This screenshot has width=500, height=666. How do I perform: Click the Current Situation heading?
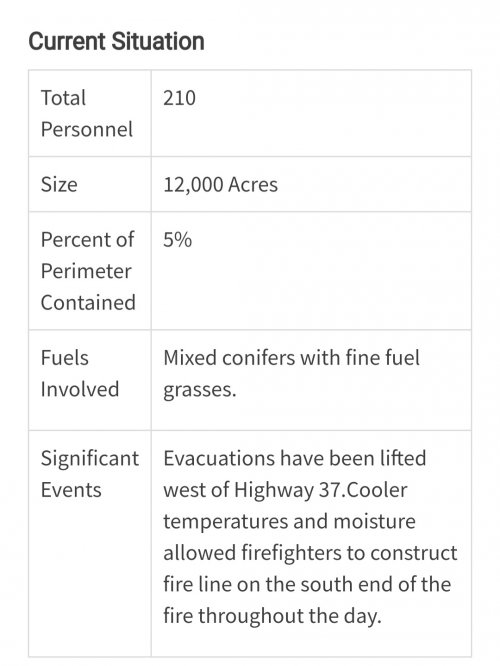pos(116,42)
